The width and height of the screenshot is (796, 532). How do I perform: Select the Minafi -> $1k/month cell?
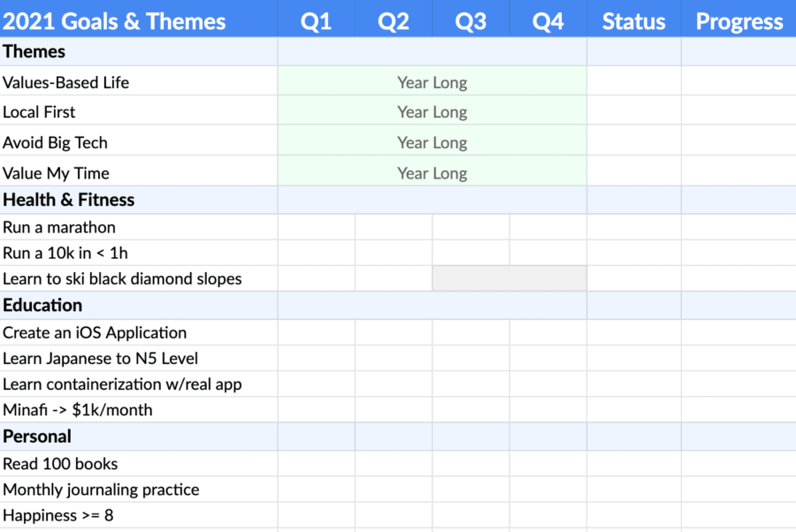[139, 410]
